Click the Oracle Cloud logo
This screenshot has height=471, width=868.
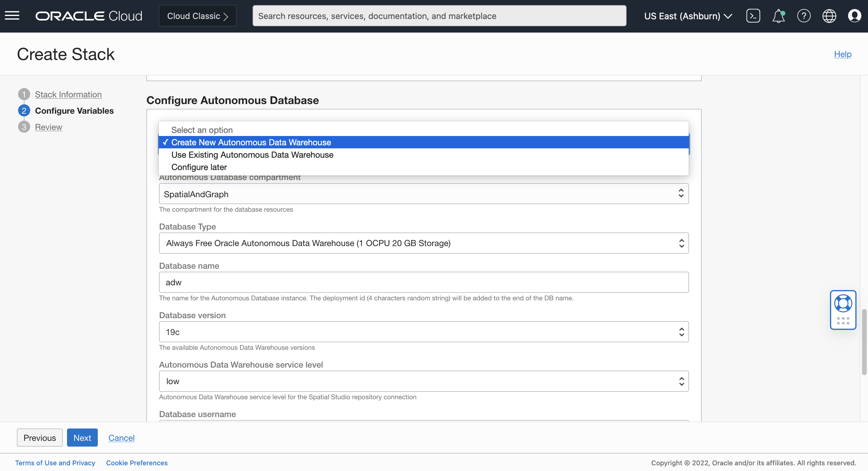tap(89, 15)
